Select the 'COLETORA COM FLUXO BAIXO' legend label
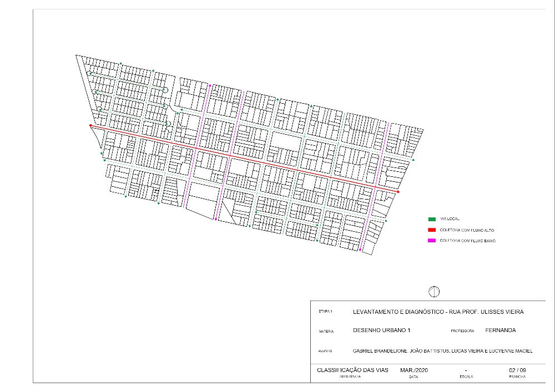Image resolution: width=555 pixels, height=392 pixels. 467,241
